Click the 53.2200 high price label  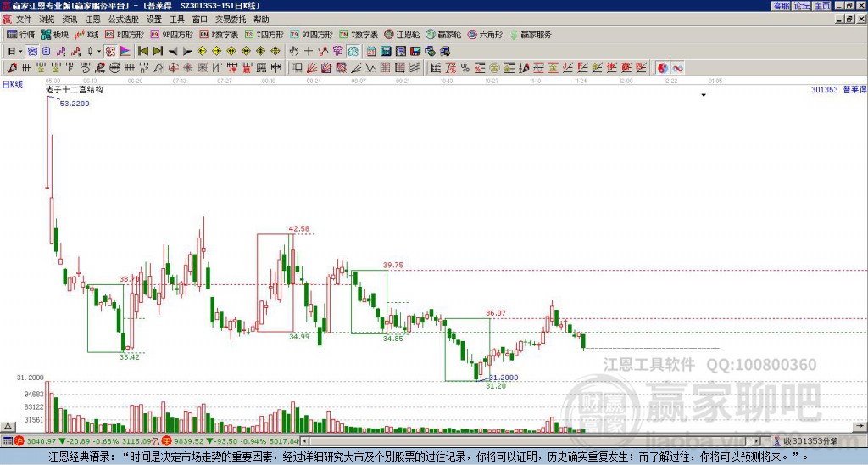tap(75, 104)
